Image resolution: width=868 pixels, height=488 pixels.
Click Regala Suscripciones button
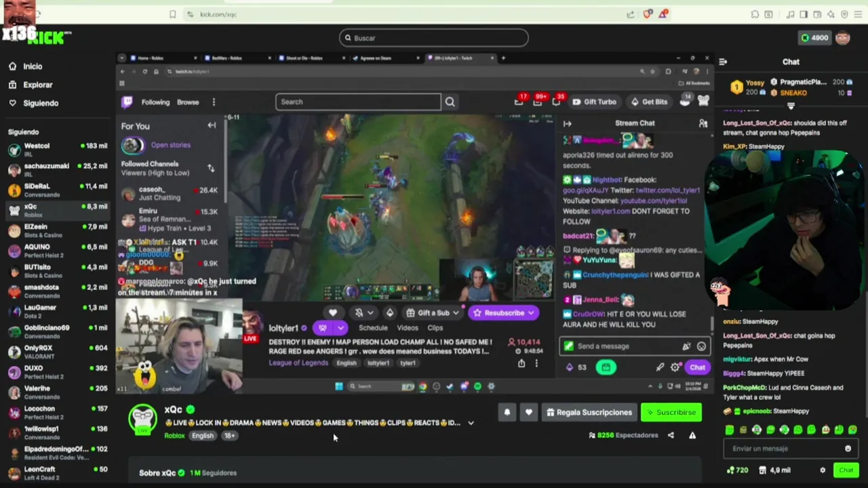(589, 412)
